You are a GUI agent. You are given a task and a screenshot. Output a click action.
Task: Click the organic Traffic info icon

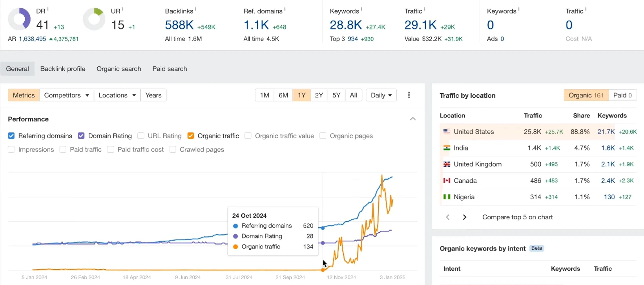pos(425,9)
